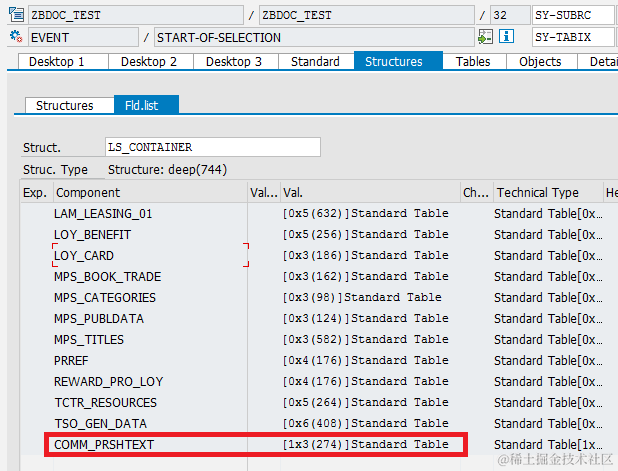
Task: Click the program list icon beside ZBDOC_TEST
Action: (17, 15)
